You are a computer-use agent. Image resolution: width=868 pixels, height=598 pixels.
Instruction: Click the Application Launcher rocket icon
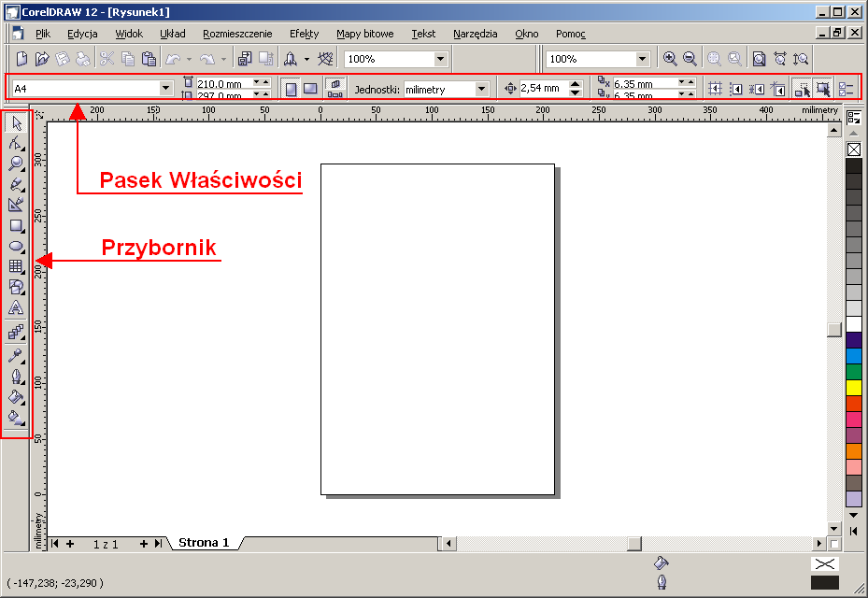[290, 59]
